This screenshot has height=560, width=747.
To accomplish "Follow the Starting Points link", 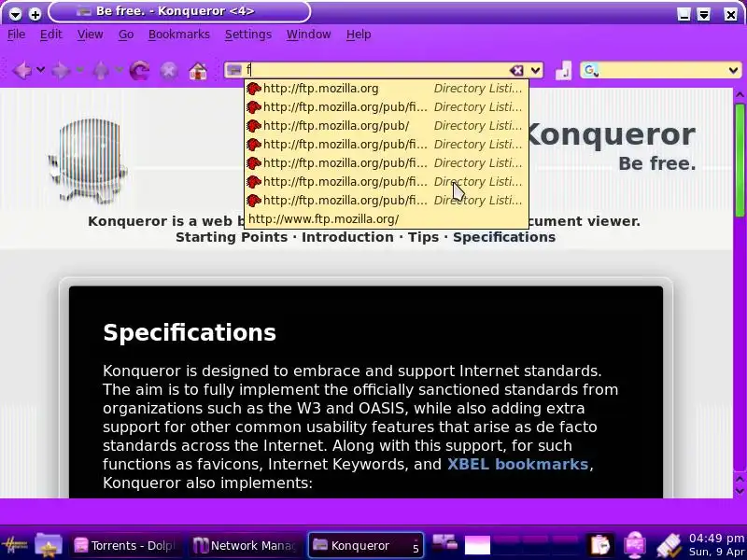I will [x=232, y=237].
